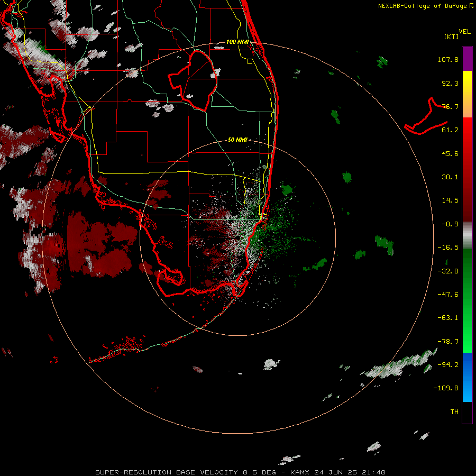Pick the purple segment of color bar
This screenshot has width=476, height=476.
pos(467,59)
